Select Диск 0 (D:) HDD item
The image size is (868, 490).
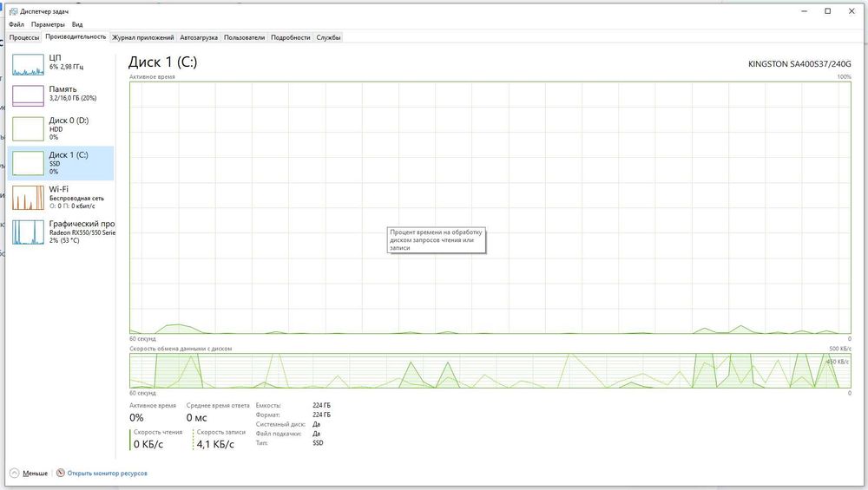61,128
